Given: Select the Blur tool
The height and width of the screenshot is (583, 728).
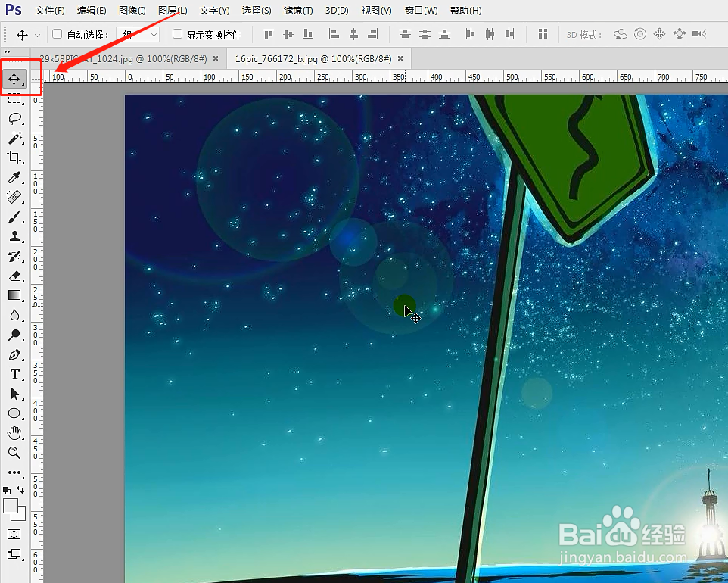Looking at the screenshot, I should pos(14,315).
